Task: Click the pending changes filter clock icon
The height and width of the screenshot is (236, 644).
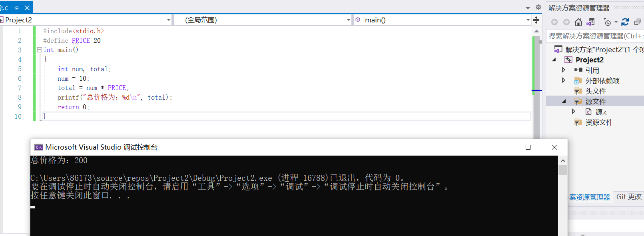Action: click(607, 22)
